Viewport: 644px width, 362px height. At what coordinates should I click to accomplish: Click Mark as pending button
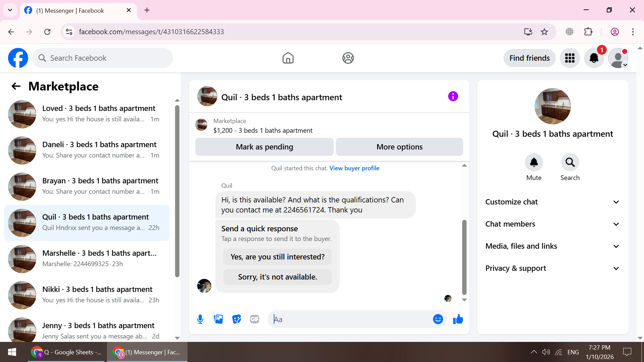tap(264, 147)
